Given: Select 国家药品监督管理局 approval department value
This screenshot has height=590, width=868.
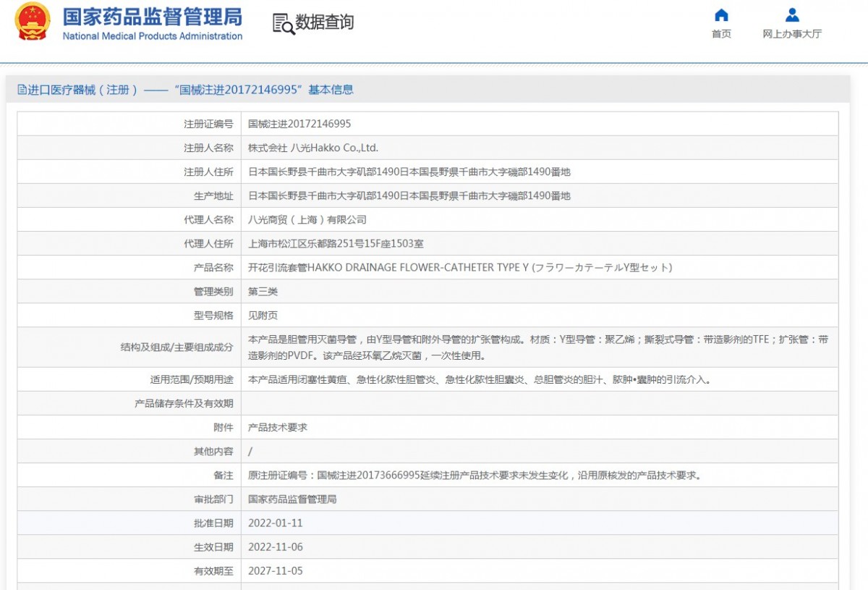Looking at the screenshot, I should point(292,499).
